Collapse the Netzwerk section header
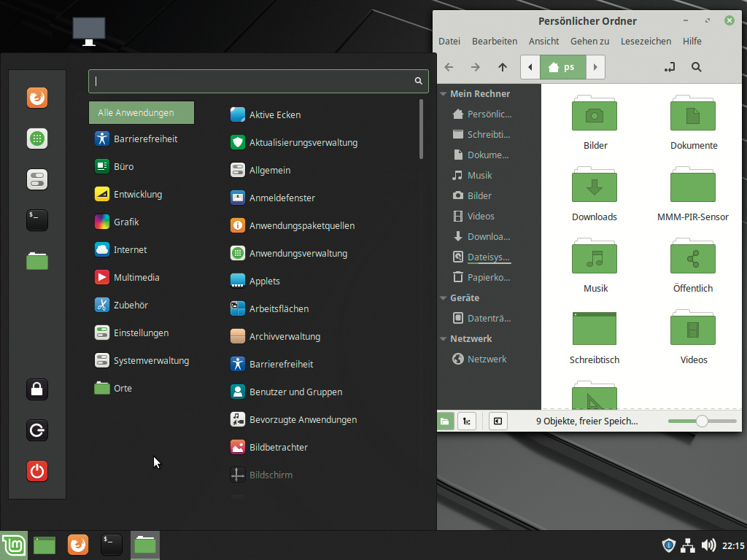This screenshot has height=560, width=747. (x=443, y=339)
